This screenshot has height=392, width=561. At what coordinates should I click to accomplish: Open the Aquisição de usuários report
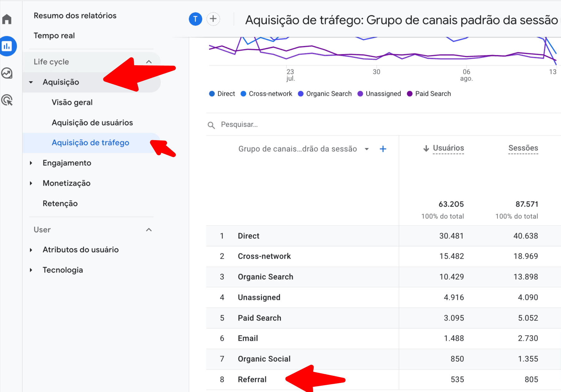coord(92,122)
